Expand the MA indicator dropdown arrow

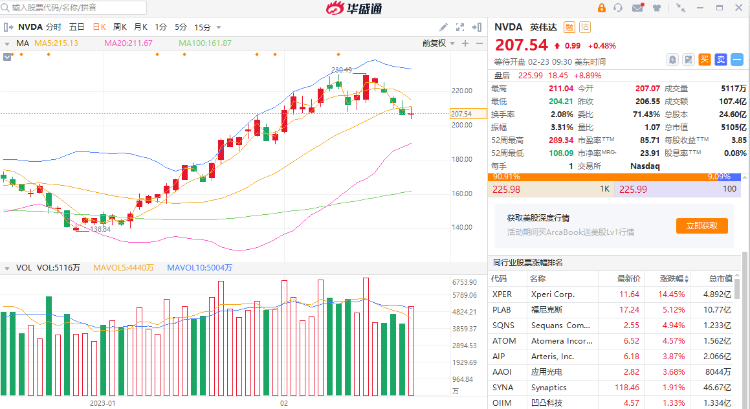coord(7,44)
